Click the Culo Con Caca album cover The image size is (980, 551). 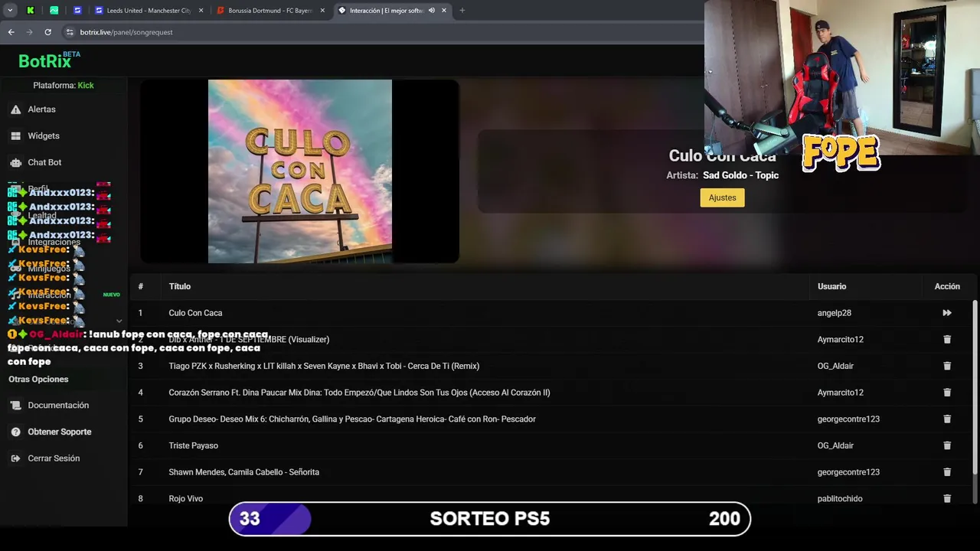[300, 171]
